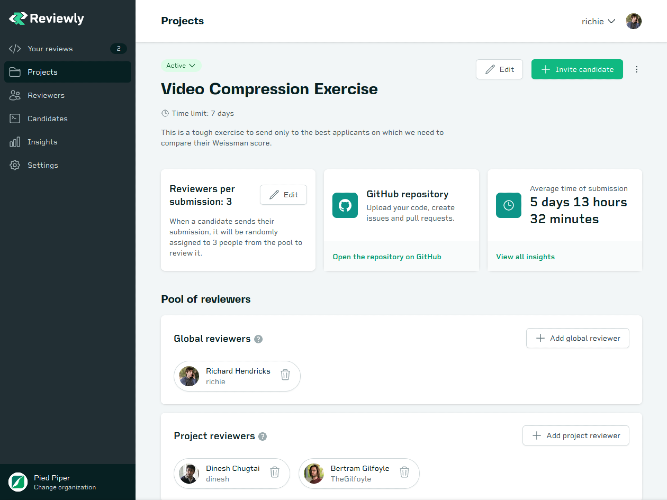
Task: Open Your reviews in sidebar
Action: click(x=68, y=49)
